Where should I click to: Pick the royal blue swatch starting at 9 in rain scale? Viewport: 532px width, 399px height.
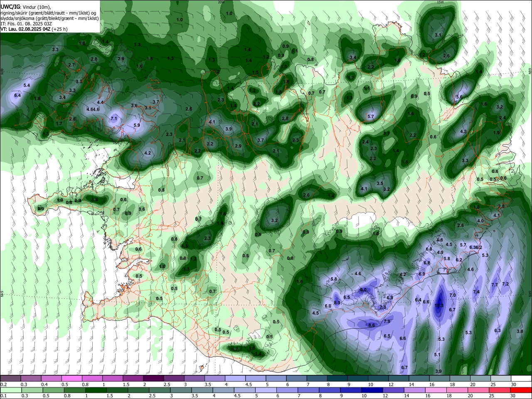351,390
